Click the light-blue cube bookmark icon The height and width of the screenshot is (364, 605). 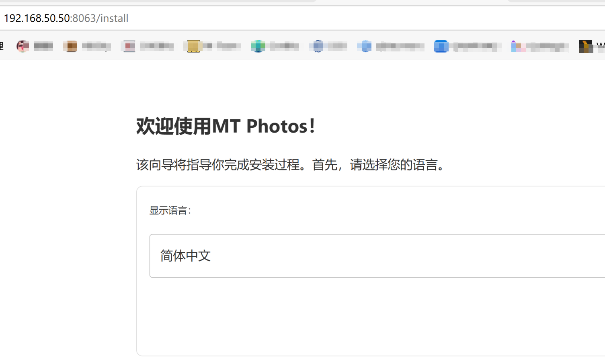365,46
